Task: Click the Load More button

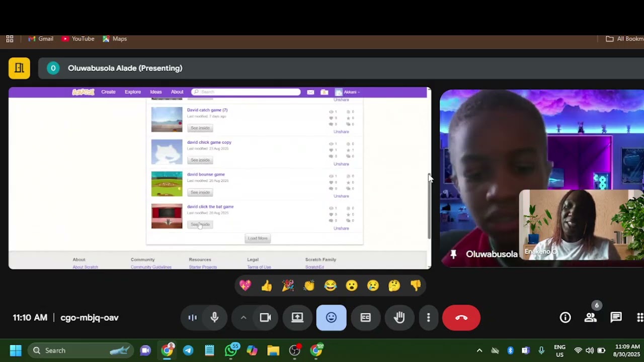Action: click(258, 238)
